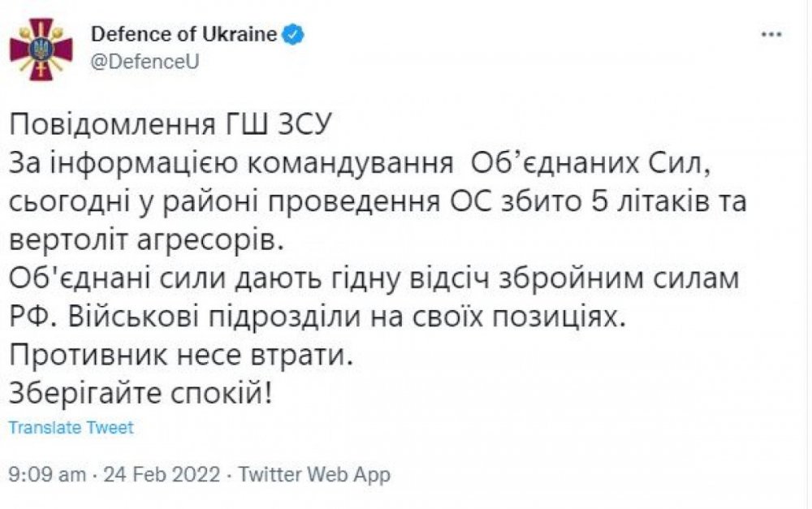The image size is (812, 509).
Task: Click the words "вертоліт агресорів"
Action: click(x=147, y=241)
